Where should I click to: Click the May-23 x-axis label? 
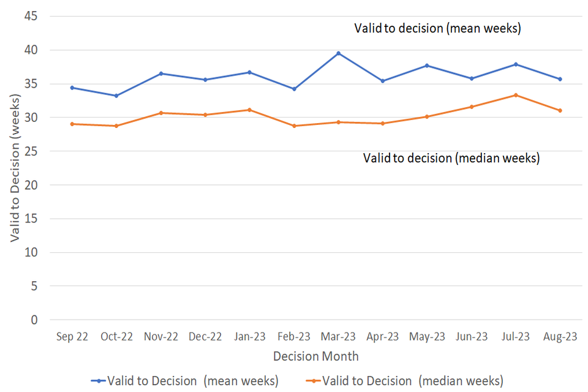tap(427, 336)
